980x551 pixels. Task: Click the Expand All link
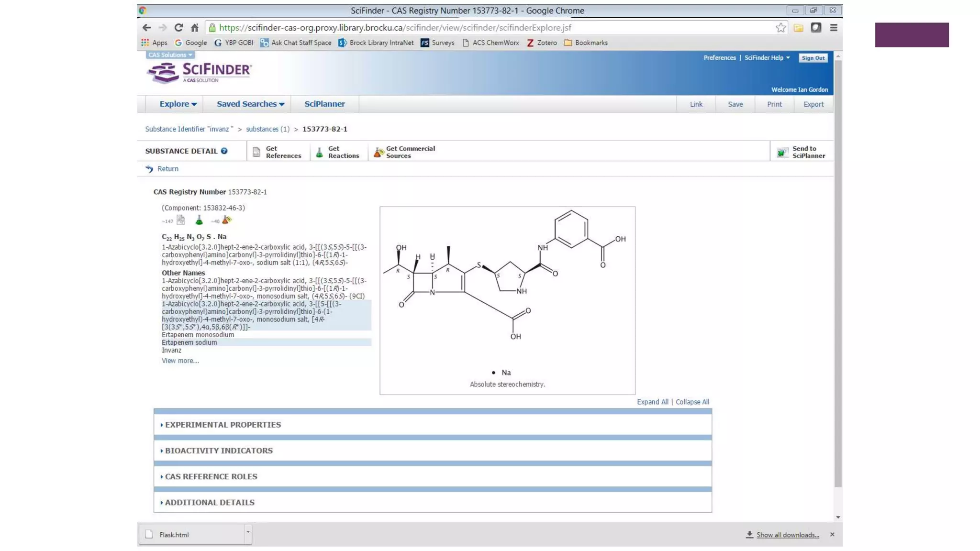pyautogui.click(x=652, y=402)
